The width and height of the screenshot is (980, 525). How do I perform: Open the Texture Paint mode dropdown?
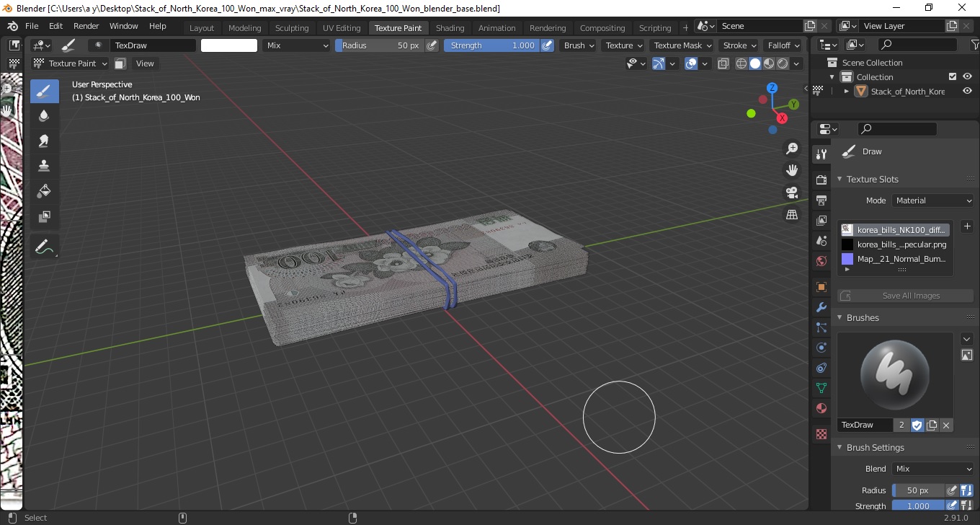[x=70, y=63]
